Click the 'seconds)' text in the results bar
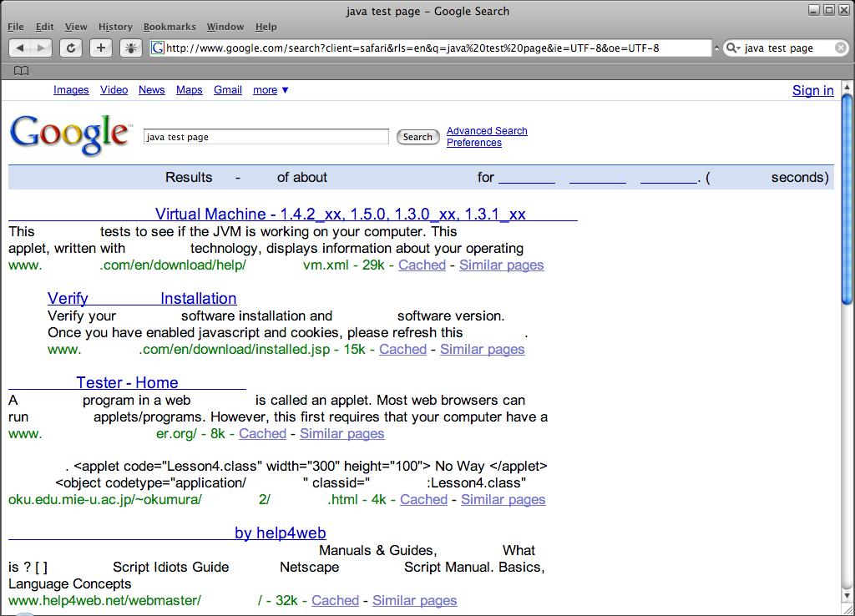This screenshot has height=616, width=855. click(800, 177)
